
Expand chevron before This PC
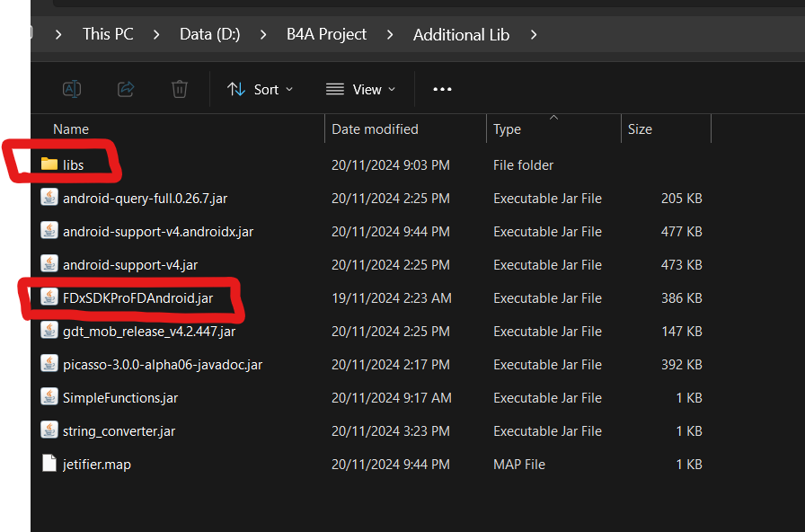58,35
